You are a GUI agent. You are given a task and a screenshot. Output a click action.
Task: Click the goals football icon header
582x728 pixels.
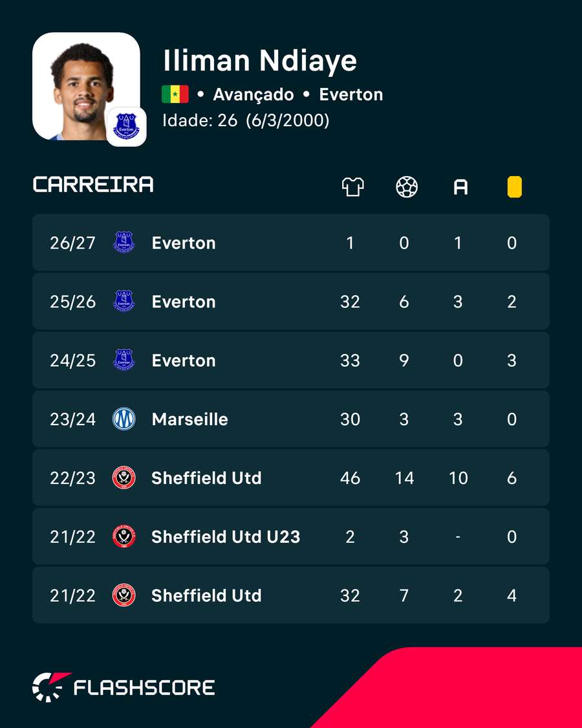tap(407, 187)
